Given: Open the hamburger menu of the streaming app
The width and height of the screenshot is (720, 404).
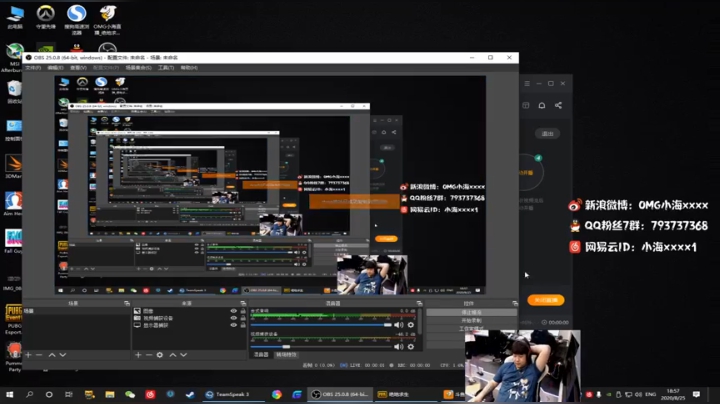Looking at the screenshot, I should coord(527,84).
